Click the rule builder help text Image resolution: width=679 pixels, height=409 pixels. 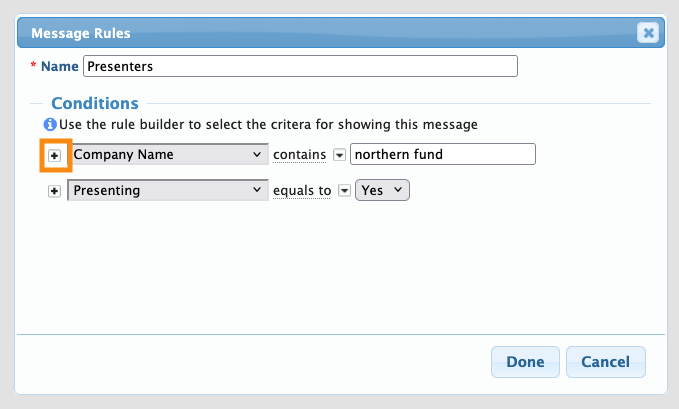click(268, 125)
